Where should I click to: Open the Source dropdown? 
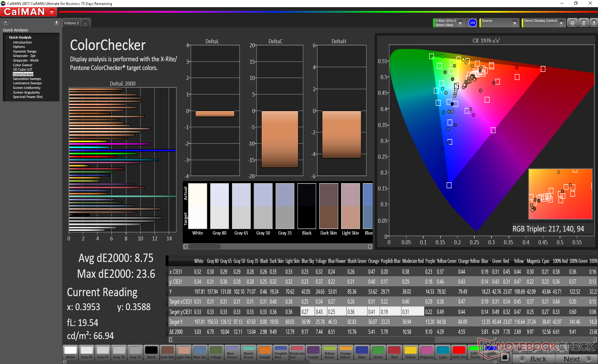[515, 23]
